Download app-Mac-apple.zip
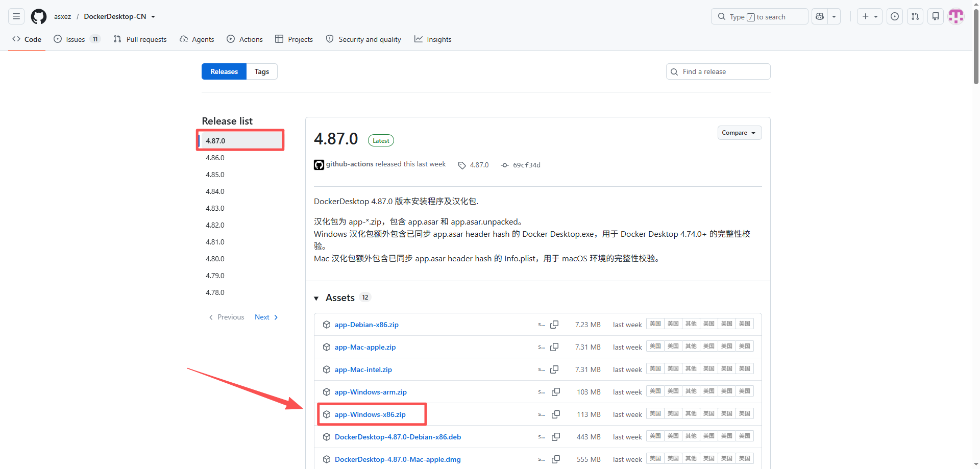This screenshot has width=980, height=469. 365,347
